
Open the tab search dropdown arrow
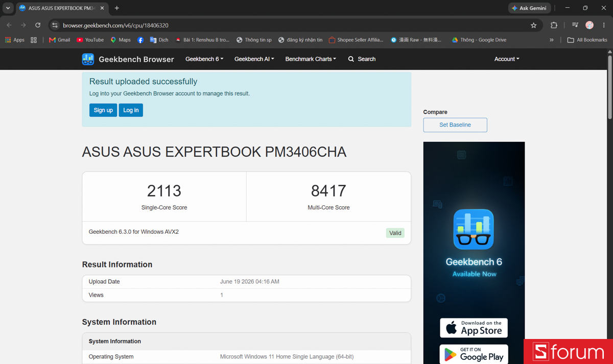8,8
